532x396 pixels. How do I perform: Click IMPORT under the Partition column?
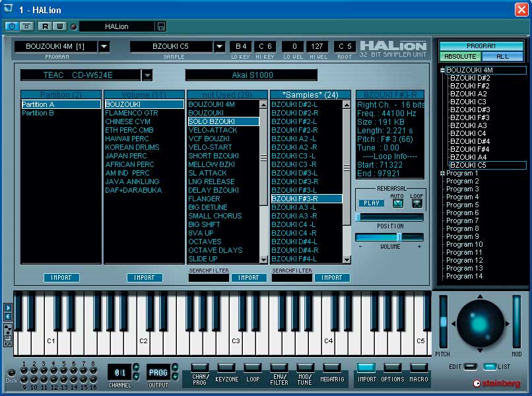tap(61, 278)
